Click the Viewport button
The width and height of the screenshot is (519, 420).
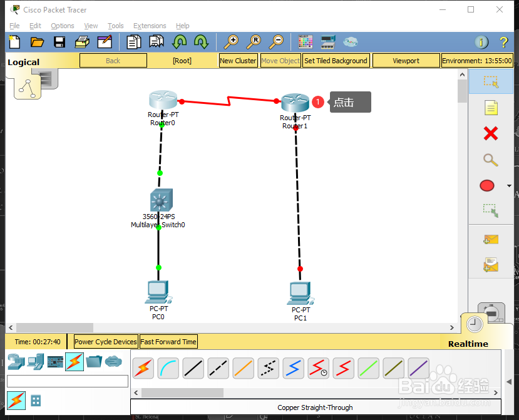click(406, 61)
